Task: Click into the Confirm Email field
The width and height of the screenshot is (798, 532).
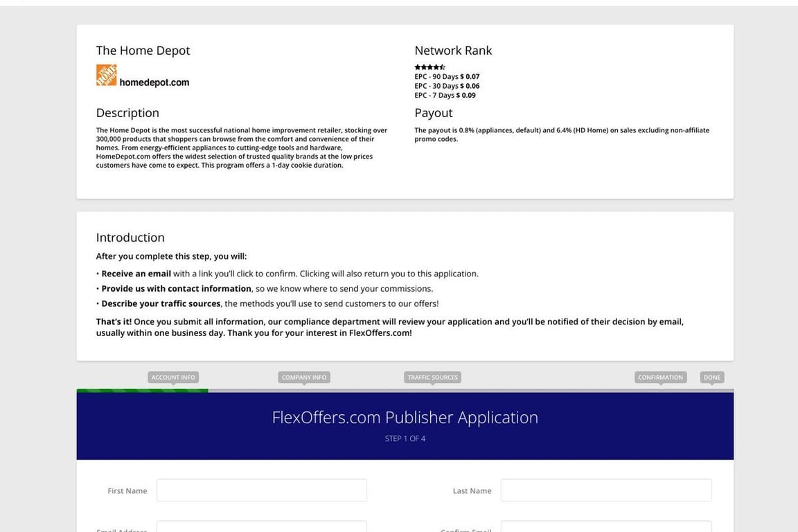Action: (x=605, y=527)
